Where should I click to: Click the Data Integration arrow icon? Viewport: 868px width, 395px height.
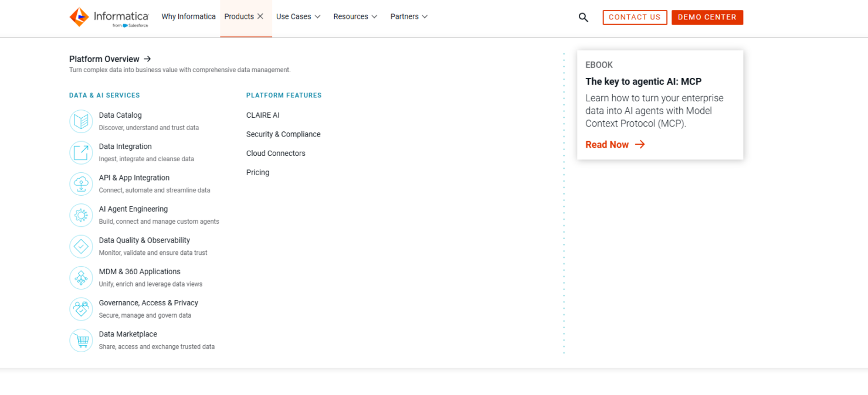click(x=81, y=152)
